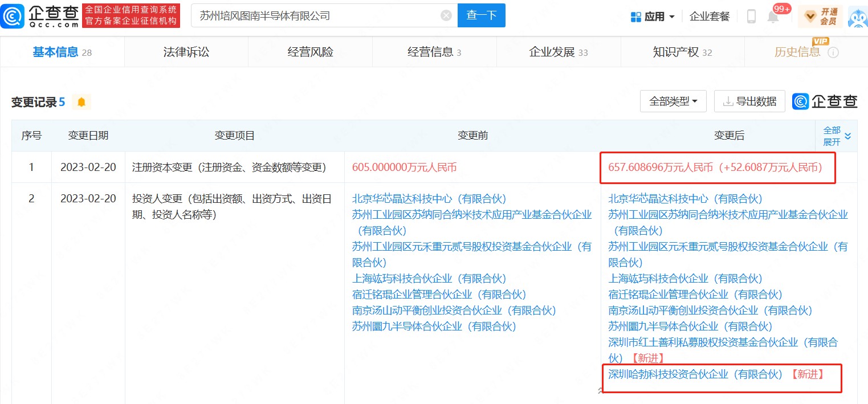Open notifications via the 99+ bell icon

point(773,16)
